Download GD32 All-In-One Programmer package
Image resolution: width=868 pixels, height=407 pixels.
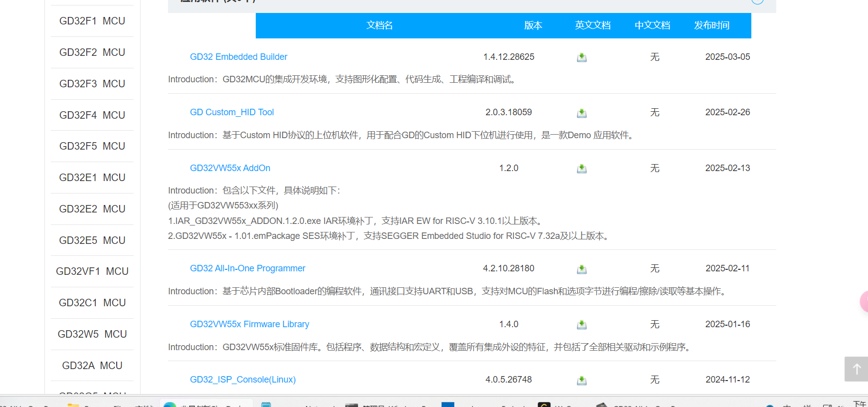coord(581,269)
